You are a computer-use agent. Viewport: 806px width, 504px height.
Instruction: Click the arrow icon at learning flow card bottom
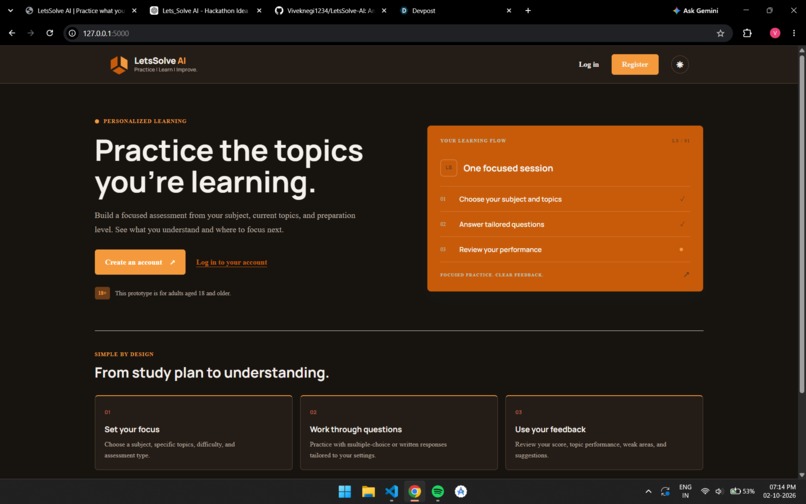tap(686, 275)
